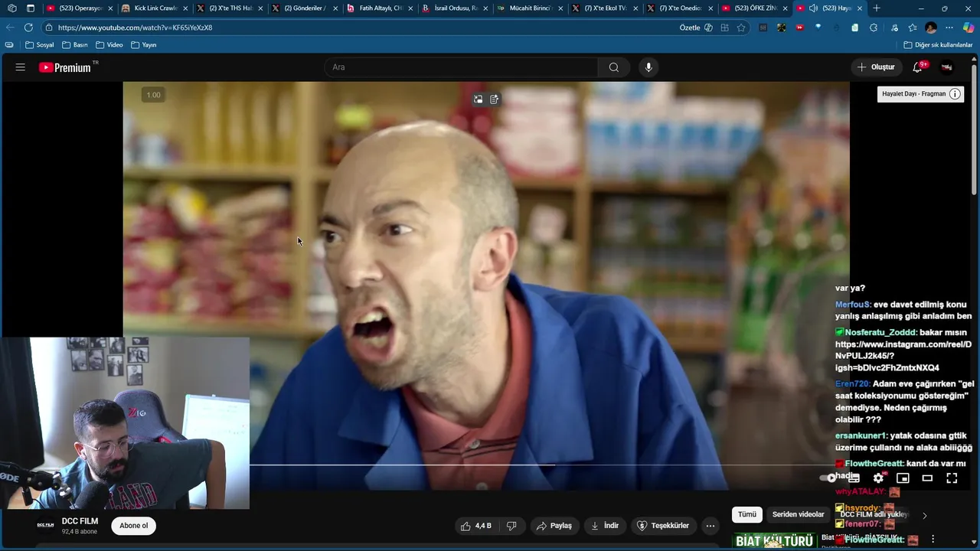Screen dimensions: 980x551
Task: Open Edge settings and more menu
Action: (949, 28)
